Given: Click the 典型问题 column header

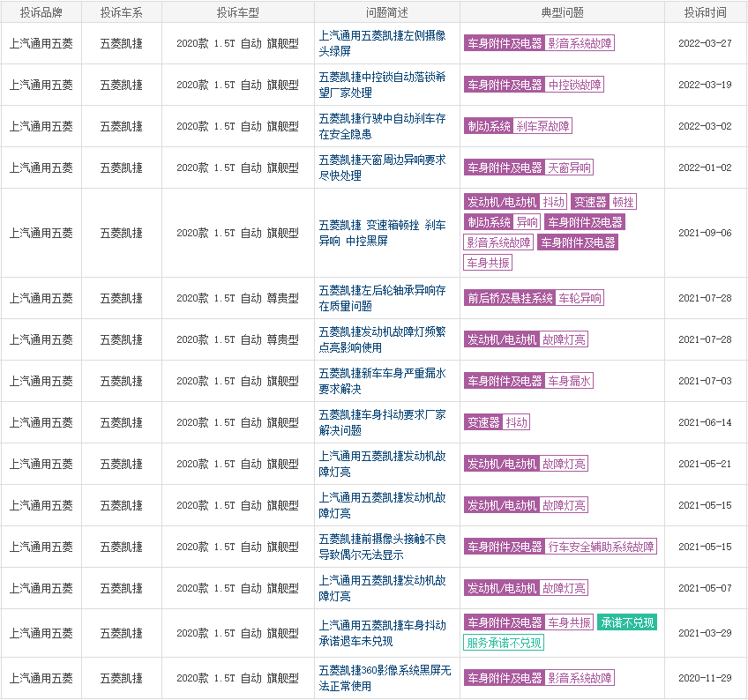Looking at the screenshot, I should [562, 12].
